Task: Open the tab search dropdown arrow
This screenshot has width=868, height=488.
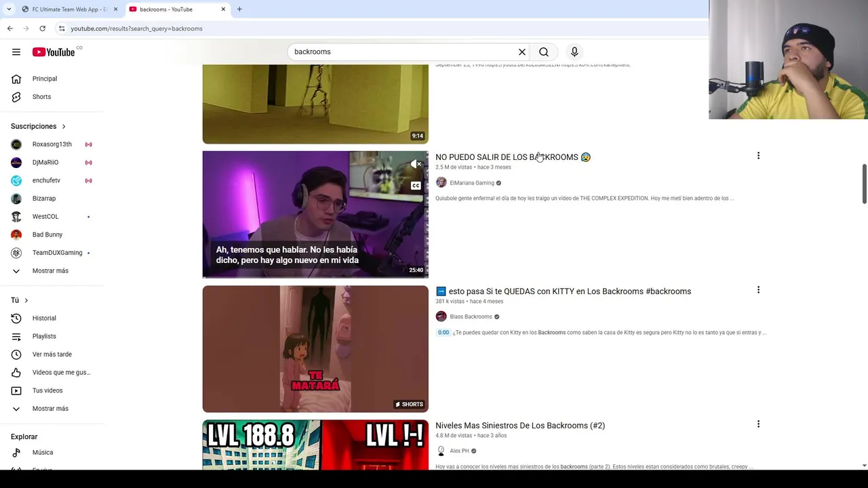Action: point(8,9)
